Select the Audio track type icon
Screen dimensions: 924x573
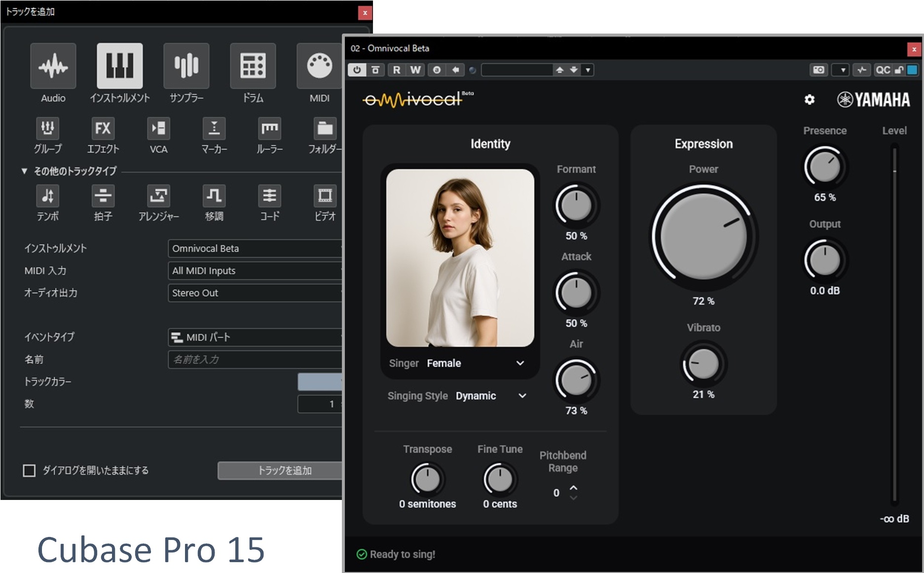pos(53,66)
